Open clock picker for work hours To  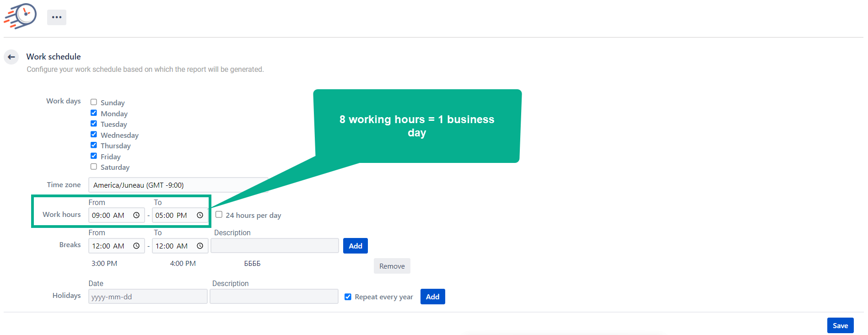(200, 215)
